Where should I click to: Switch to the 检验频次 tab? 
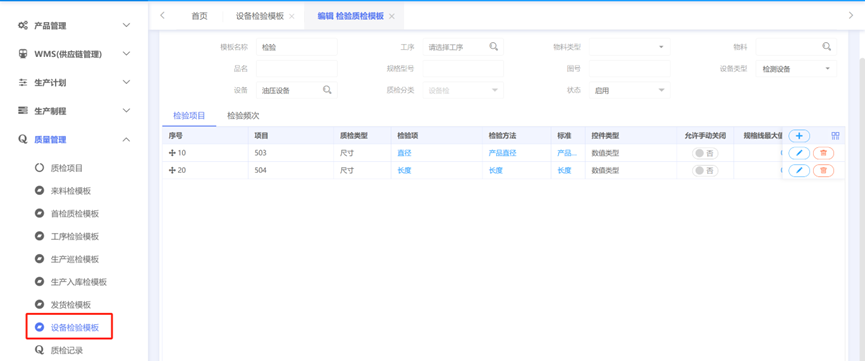[x=243, y=116]
